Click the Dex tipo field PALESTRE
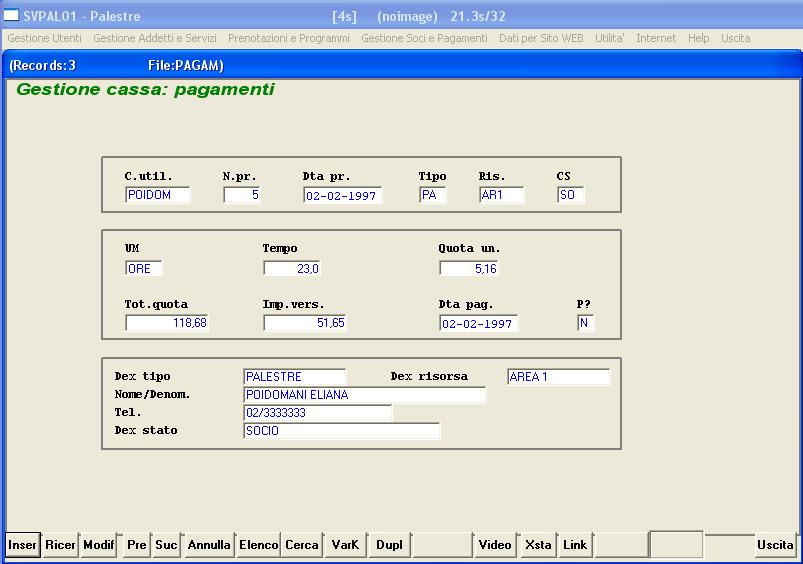The height and width of the screenshot is (564, 803). [x=294, y=377]
